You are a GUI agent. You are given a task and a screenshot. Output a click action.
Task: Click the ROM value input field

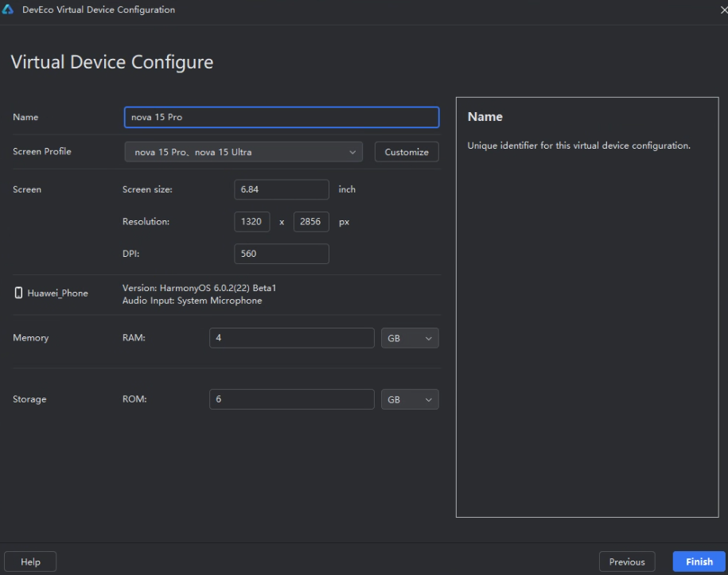[x=291, y=399]
